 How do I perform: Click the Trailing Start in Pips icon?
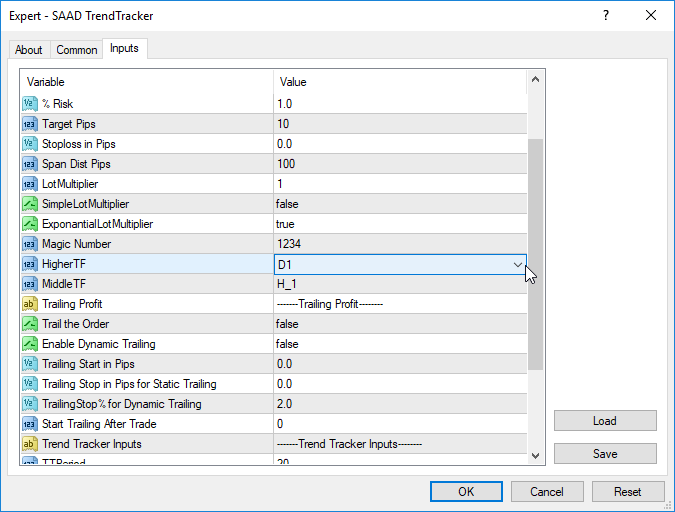point(29,364)
